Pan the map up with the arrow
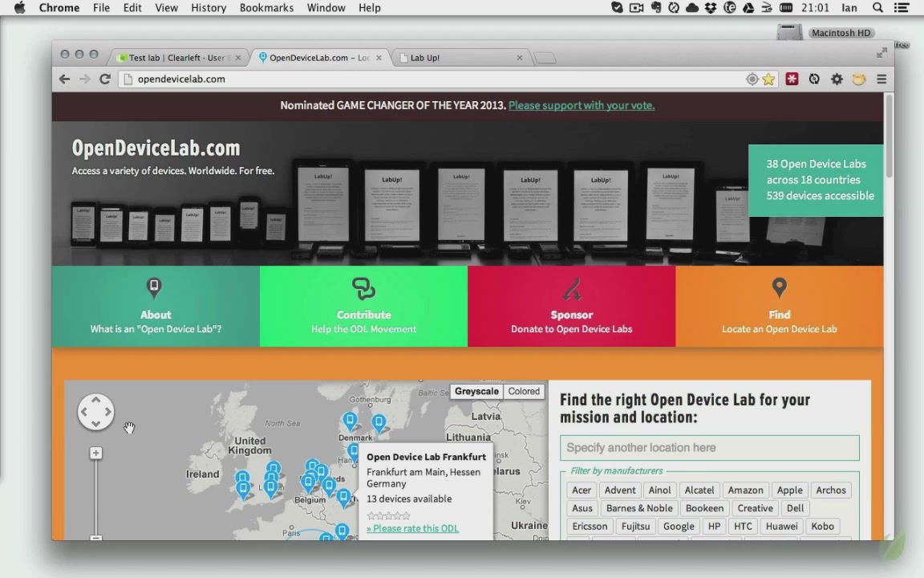 [95, 401]
